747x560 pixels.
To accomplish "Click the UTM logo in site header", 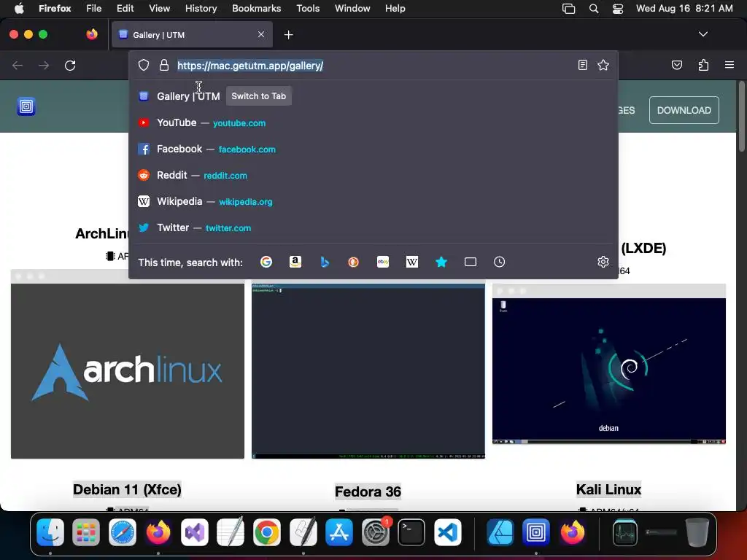I will click(x=26, y=106).
